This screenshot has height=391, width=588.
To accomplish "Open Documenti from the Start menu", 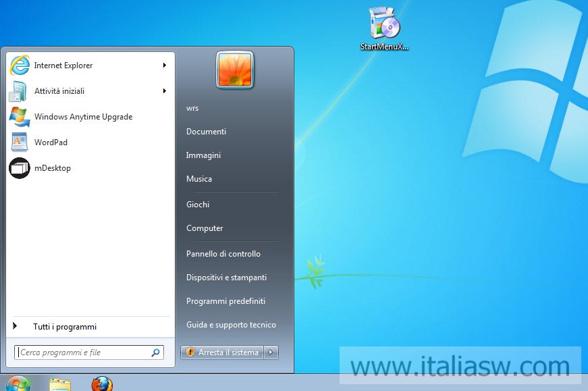I will [x=207, y=132].
